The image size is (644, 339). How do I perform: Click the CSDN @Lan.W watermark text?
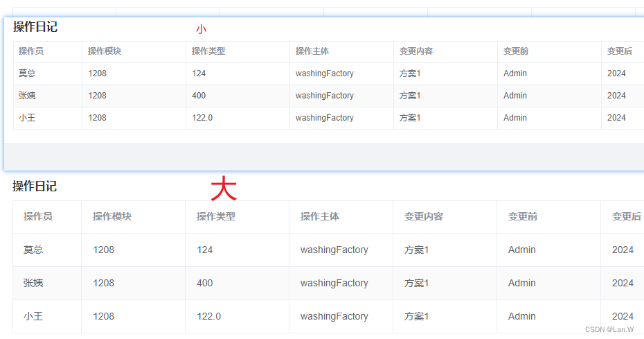[x=609, y=329]
